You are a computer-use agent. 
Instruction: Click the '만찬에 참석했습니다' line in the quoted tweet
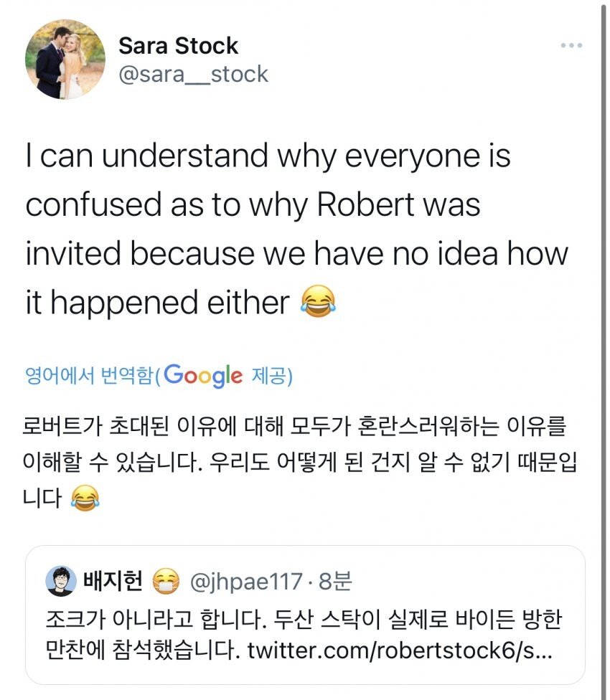point(136,651)
